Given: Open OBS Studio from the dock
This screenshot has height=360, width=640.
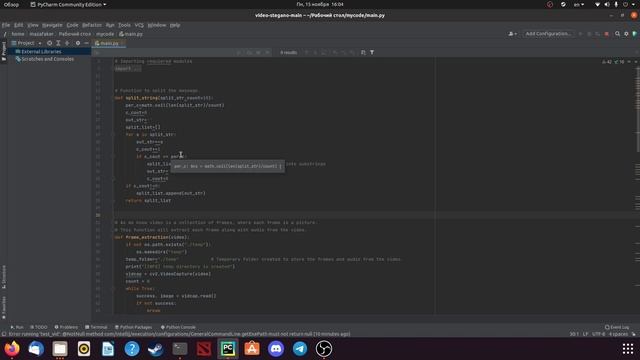Looking at the screenshot, I should tap(324, 349).
